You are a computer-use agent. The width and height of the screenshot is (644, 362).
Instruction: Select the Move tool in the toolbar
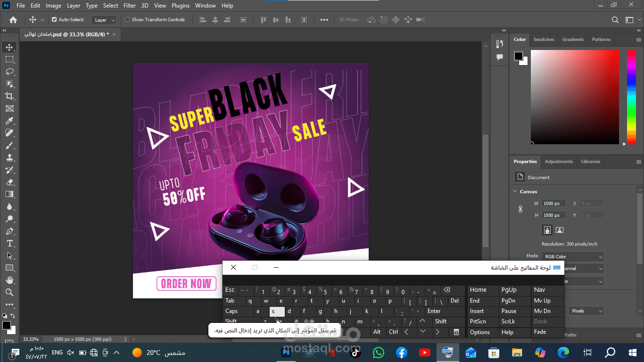coord(9,47)
